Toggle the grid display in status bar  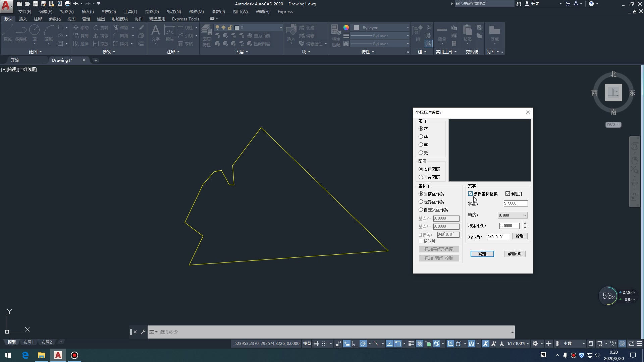[316, 344]
